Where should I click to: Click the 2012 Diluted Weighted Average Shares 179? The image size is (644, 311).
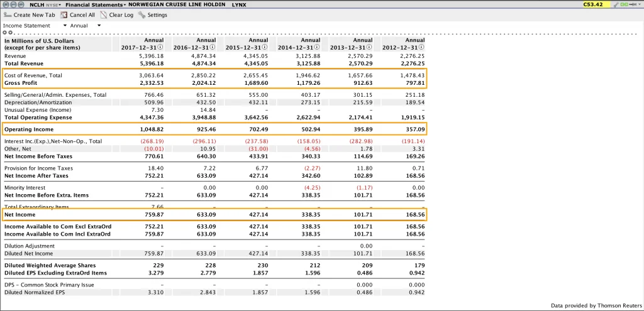[x=419, y=266]
